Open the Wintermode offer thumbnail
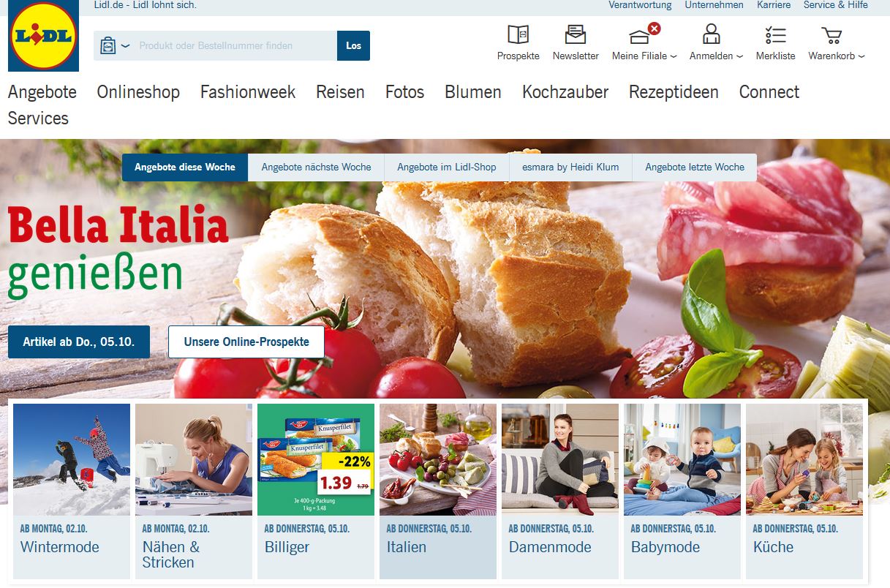Screen dimensions: 890x588 (72, 459)
